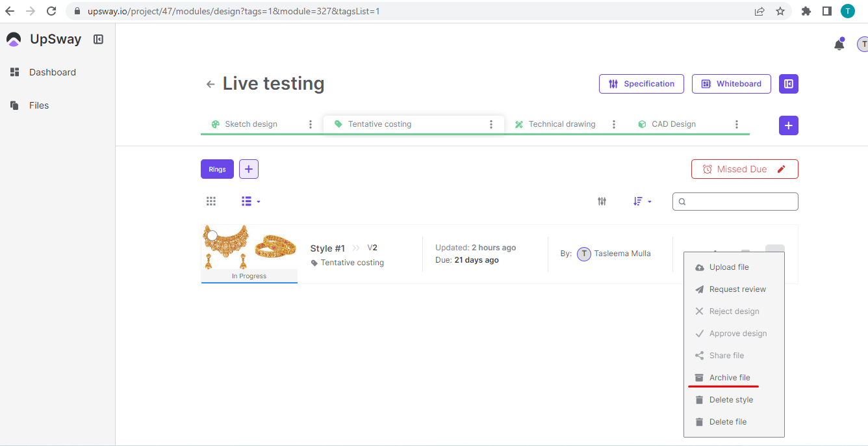Expand the sort order dropdown
868x446 pixels.
pyautogui.click(x=642, y=202)
